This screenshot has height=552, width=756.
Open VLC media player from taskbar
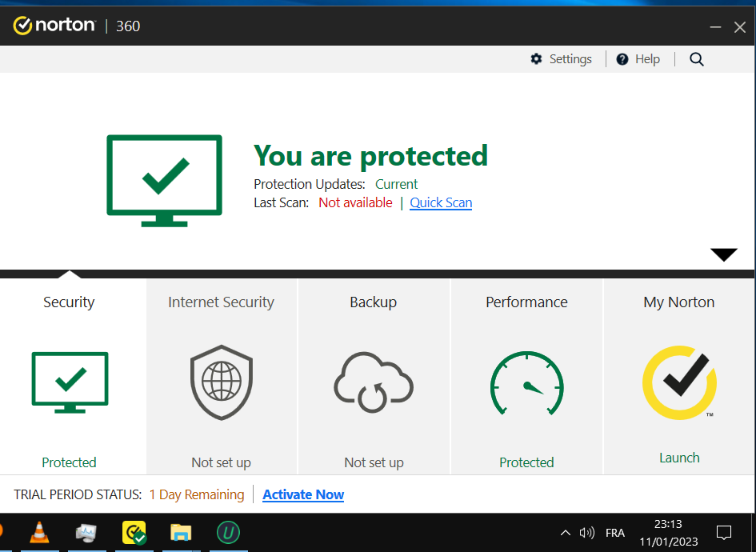tap(39, 533)
